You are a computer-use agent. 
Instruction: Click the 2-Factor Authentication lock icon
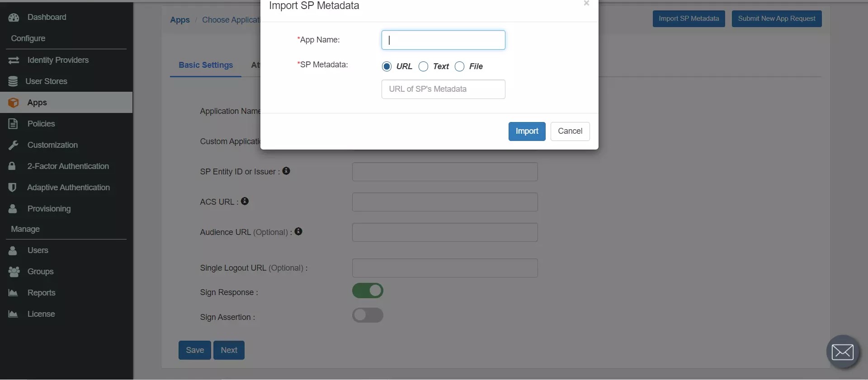click(12, 166)
